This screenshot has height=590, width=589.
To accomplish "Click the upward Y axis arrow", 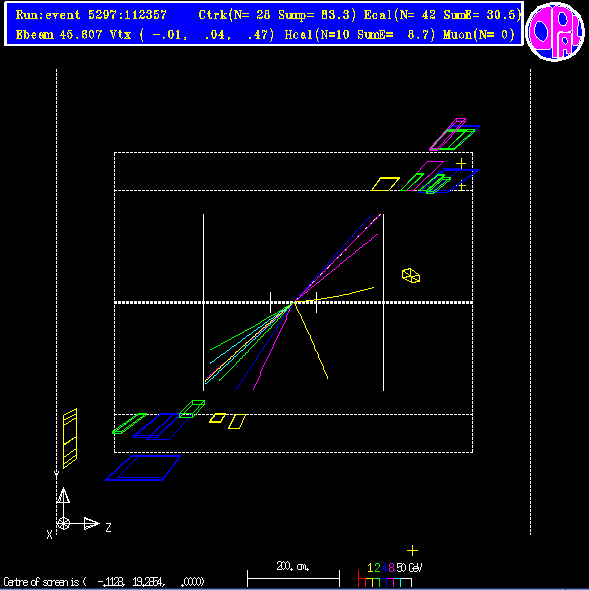I will (63, 495).
